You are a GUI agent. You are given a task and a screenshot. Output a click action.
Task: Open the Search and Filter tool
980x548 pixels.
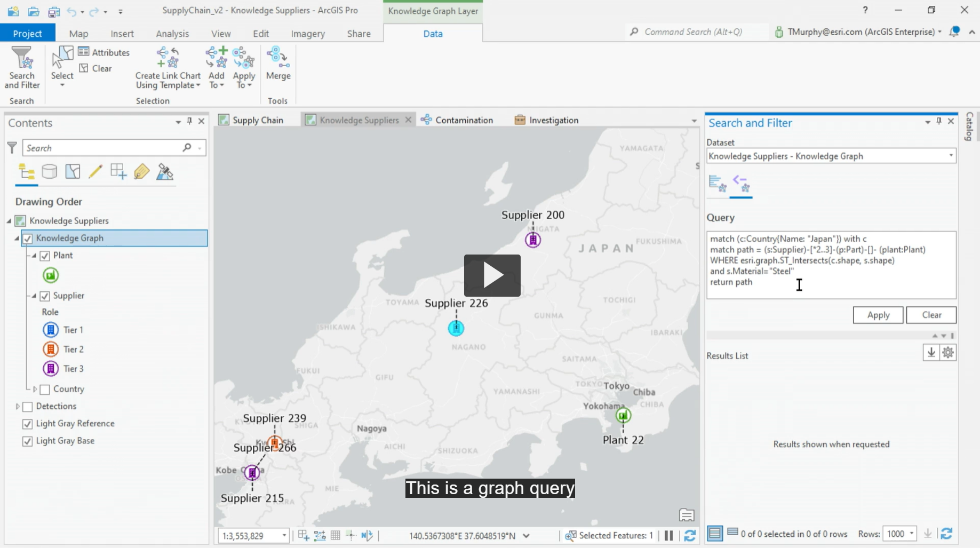(x=22, y=68)
